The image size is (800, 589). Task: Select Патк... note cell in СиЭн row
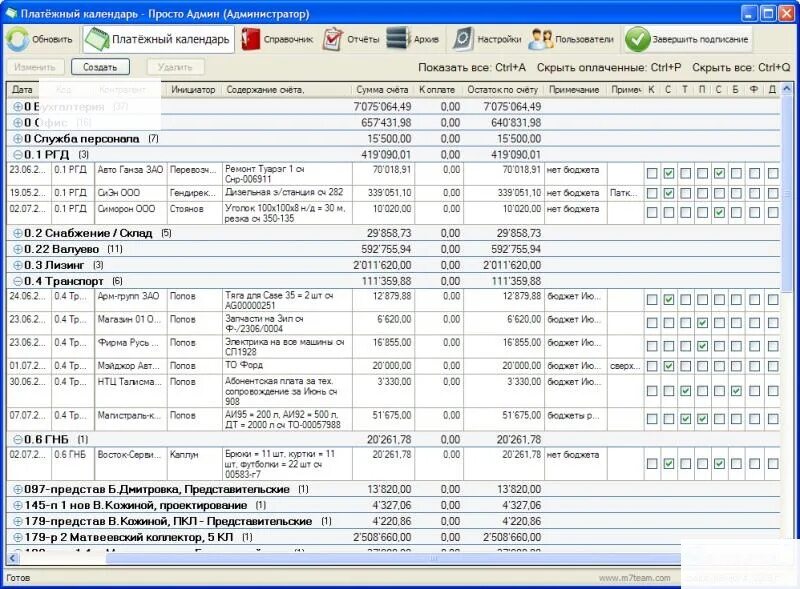coord(625,193)
